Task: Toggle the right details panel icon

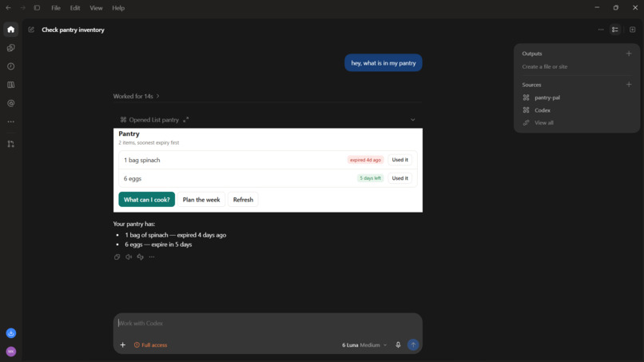Action: (x=615, y=30)
